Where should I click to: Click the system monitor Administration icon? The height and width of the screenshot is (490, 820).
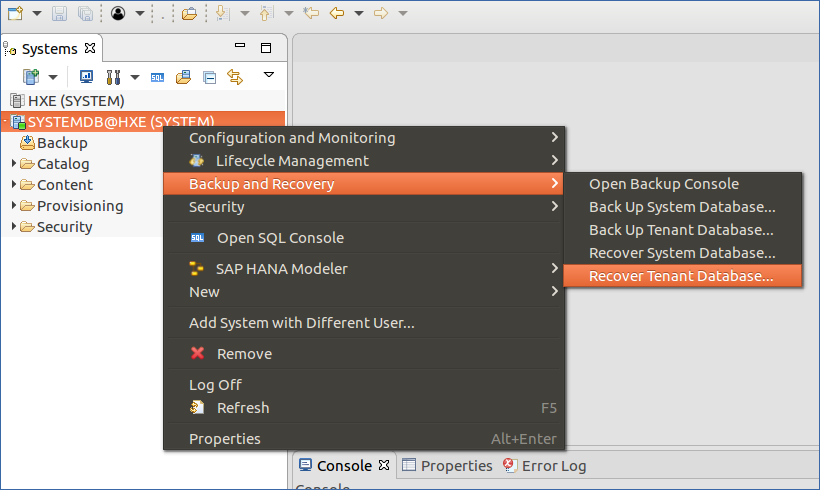coord(86,77)
